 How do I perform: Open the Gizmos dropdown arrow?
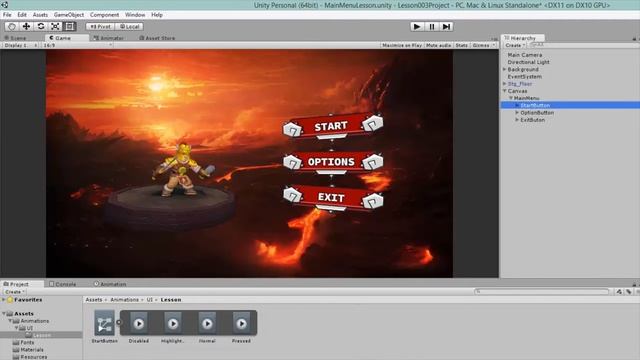(x=494, y=45)
